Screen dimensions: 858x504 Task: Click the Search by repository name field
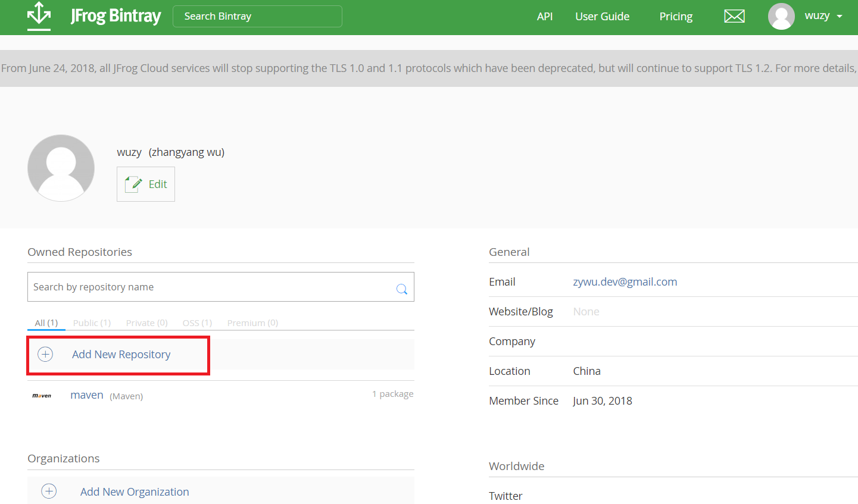tap(208, 287)
